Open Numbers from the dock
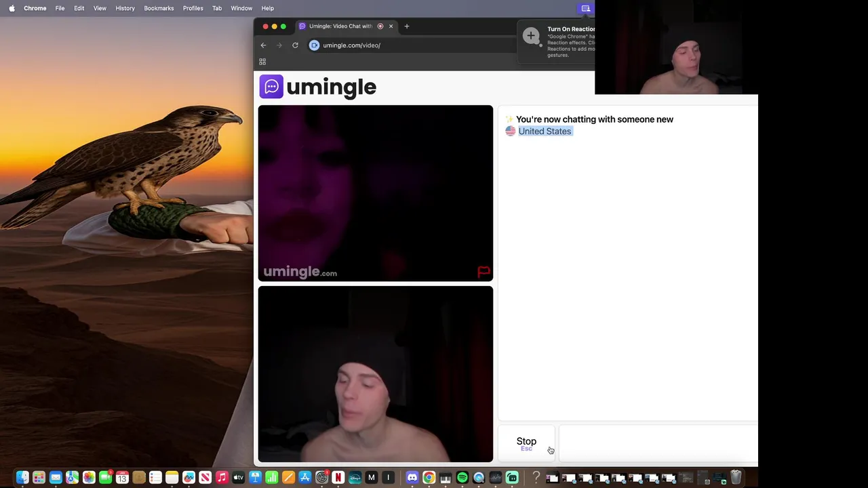Image resolution: width=868 pixels, height=488 pixels. [271, 478]
